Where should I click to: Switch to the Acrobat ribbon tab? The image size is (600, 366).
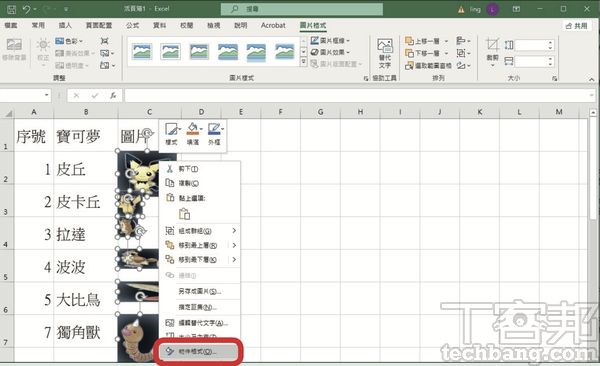pyautogui.click(x=273, y=25)
